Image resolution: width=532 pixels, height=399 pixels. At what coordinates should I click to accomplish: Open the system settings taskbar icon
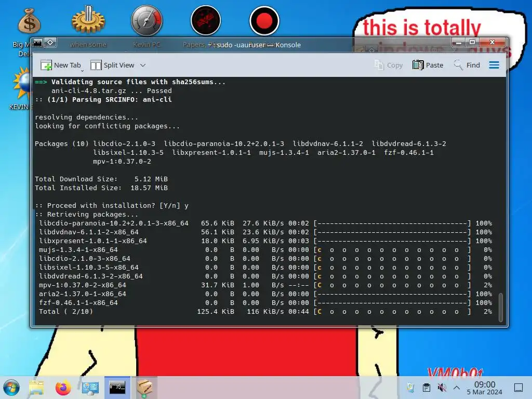click(90, 388)
